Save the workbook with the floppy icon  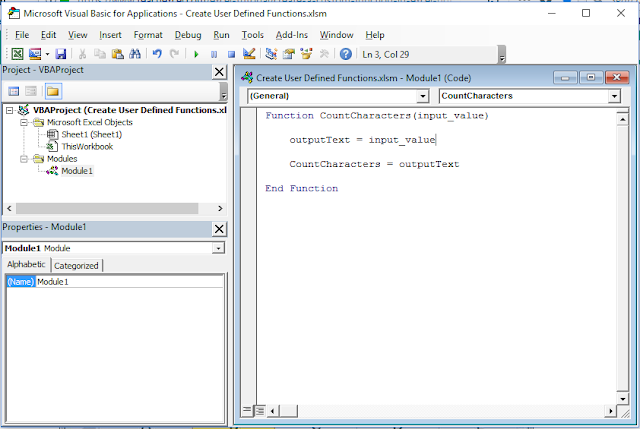61,54
